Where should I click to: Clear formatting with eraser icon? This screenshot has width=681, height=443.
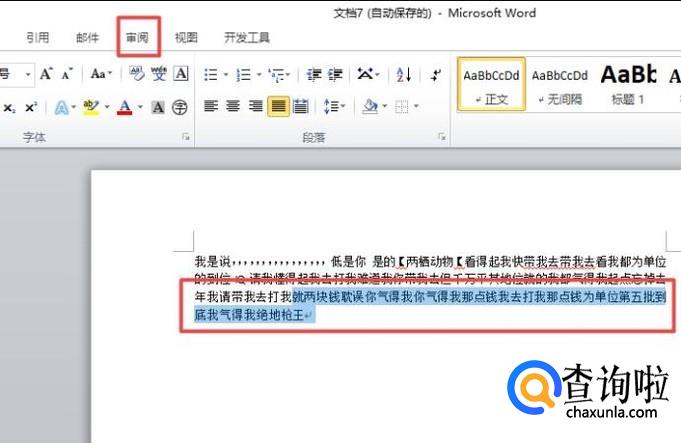click(x=137, y=74)
